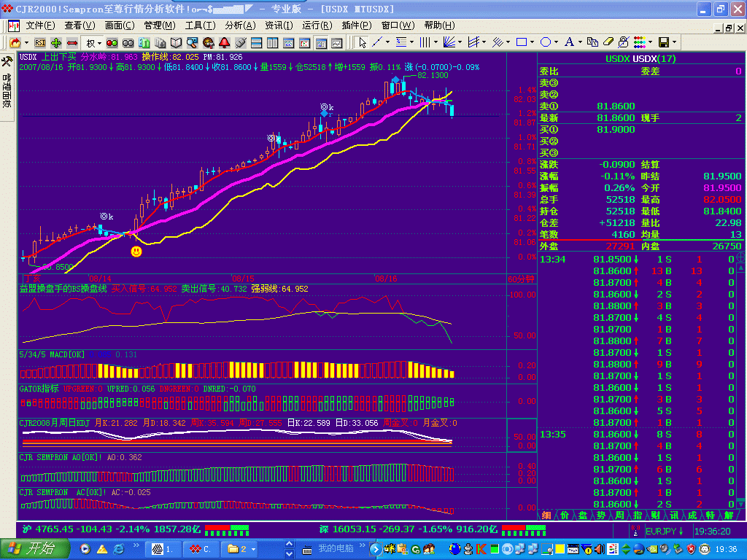Screen dimensions: 747x560
Task: Open the 权 adjustment dropdown
Action: point(99,43)
